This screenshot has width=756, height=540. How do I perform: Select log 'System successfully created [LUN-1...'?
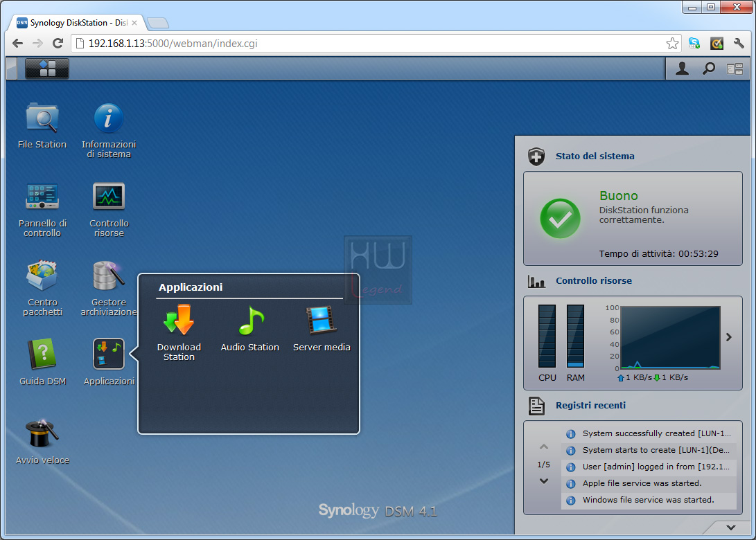(x=649, y=433)
